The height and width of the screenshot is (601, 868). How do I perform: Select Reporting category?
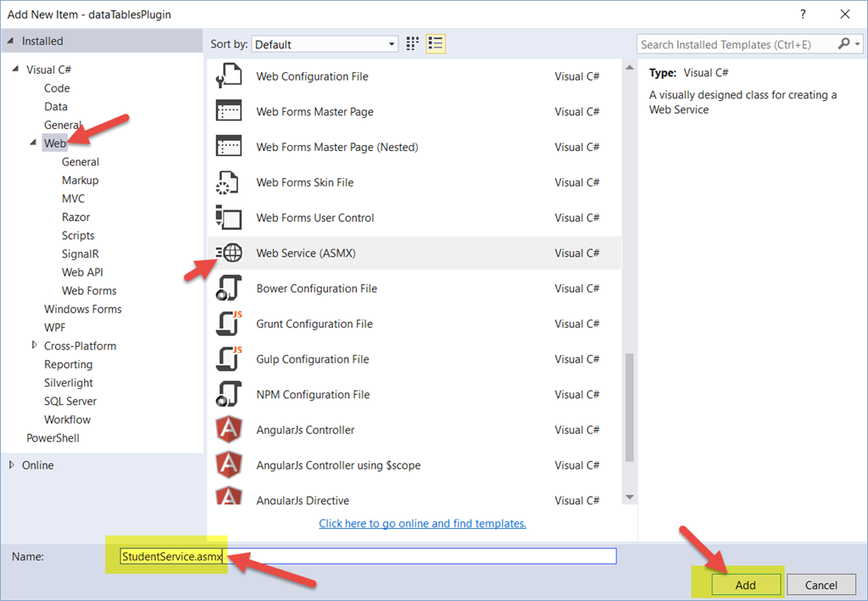click(69, 364)
